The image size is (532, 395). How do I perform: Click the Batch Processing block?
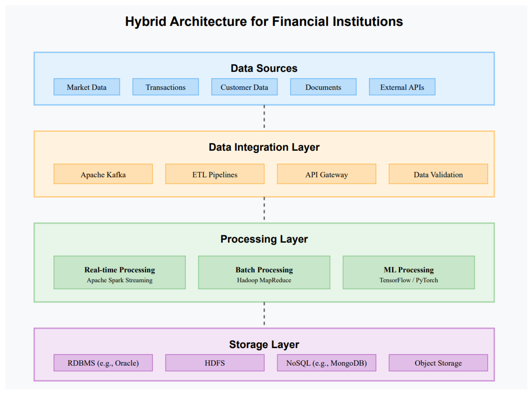264,273
